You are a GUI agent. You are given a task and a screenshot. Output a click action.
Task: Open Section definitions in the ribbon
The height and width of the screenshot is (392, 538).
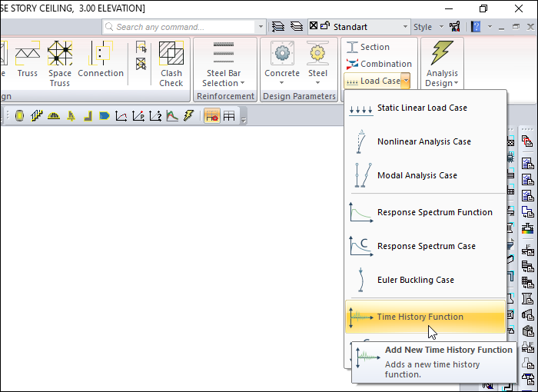tap(367, 47)
